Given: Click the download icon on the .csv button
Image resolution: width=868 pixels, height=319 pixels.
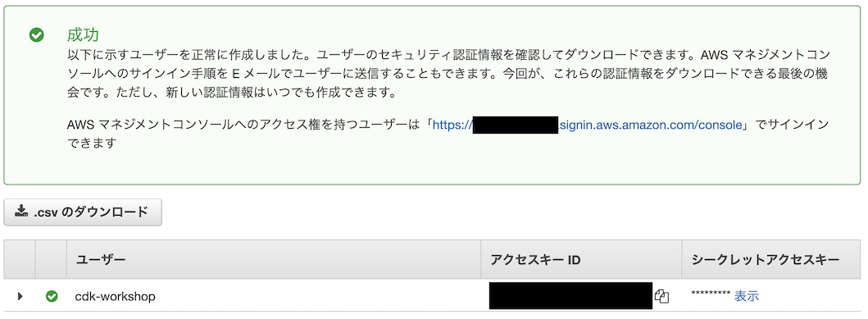Looking at the screenshot, I should point(21,212).
